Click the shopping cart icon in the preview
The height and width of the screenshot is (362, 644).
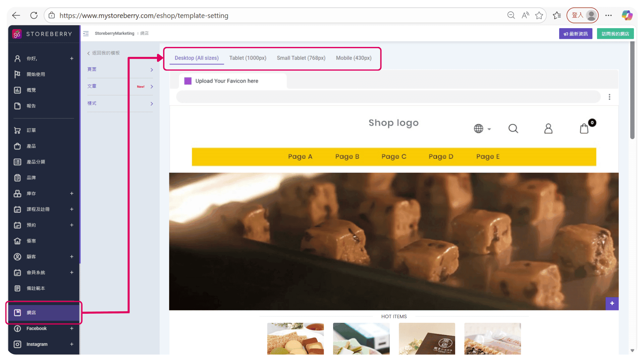coord(585,128)
